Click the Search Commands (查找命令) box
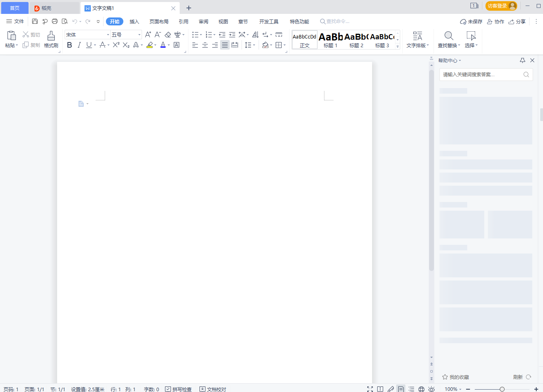The width and height of the screenshot is (543, 392). [335, 21]
